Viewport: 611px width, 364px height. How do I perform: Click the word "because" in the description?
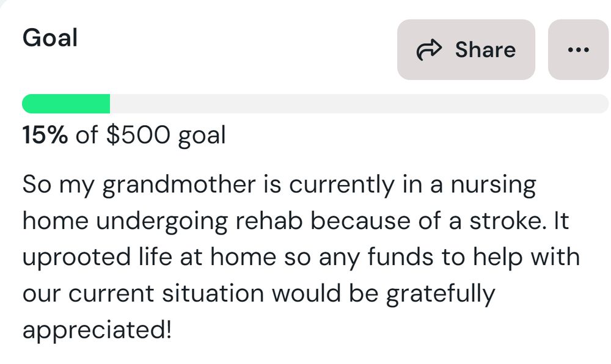(356, 221)
